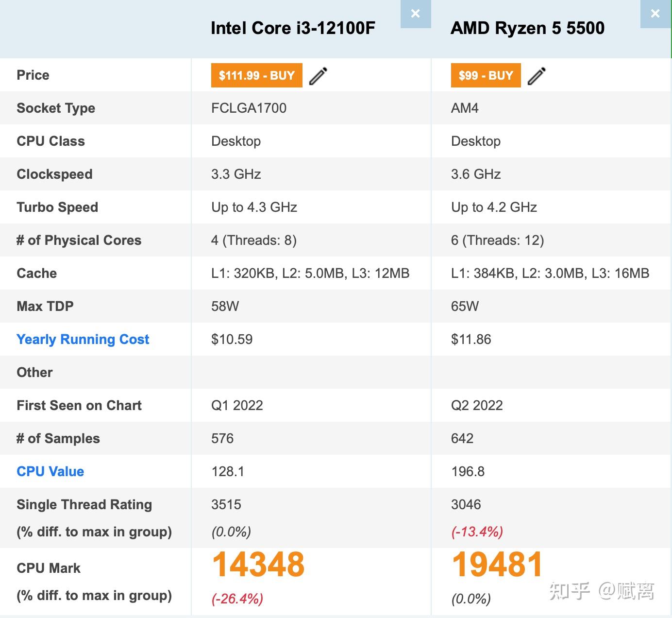Click the AM4 socket type value

[x=465, y=108]
